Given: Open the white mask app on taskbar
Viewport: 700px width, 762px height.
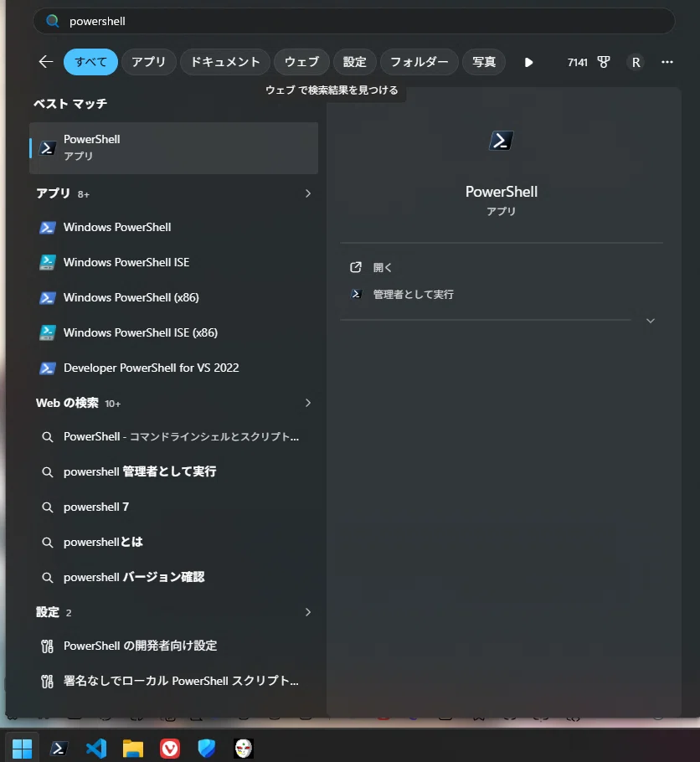Looking at the screenshot, I should (244, 749).
